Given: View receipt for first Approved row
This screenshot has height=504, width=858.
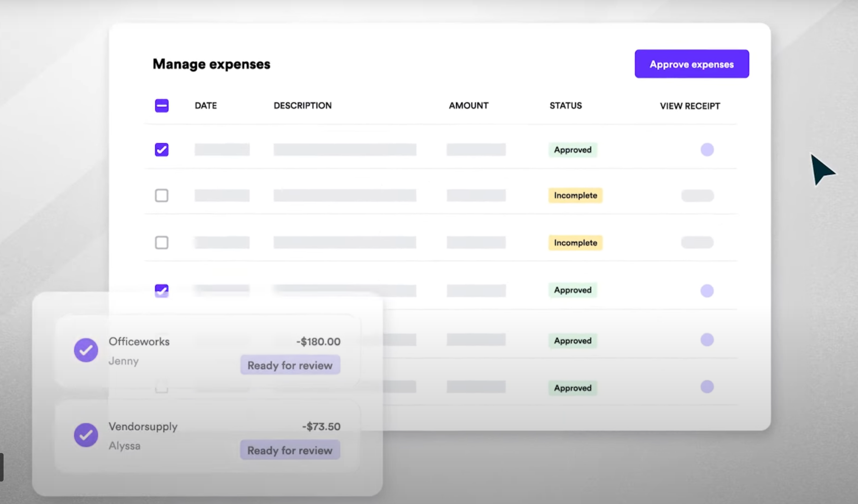Looking at the screenshot, I should (x=707, y=150).
